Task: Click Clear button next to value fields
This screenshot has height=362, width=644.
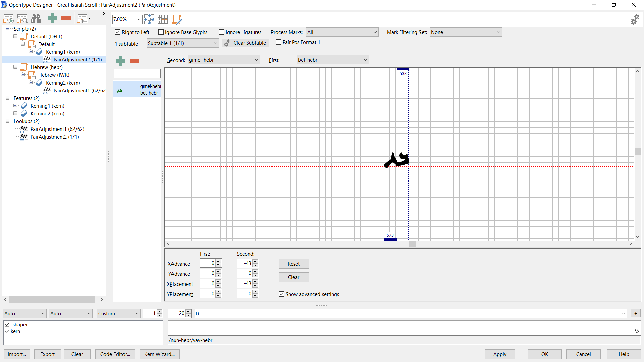Action: click(x=294, y=277)
